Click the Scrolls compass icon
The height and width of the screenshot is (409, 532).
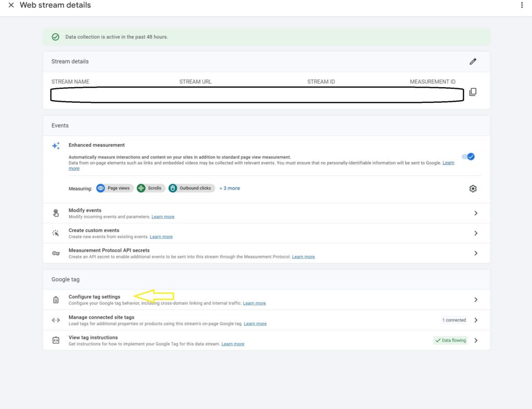(141, 188)
